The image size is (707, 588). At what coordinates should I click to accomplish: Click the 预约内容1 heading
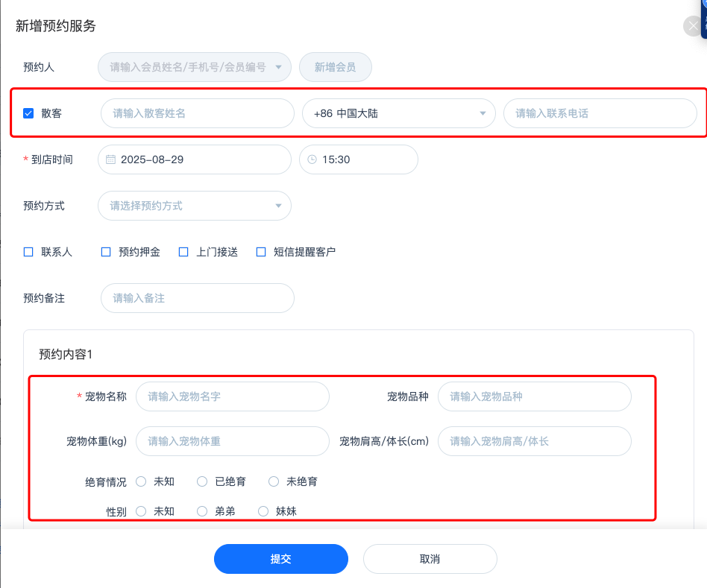tap(66, 354)
